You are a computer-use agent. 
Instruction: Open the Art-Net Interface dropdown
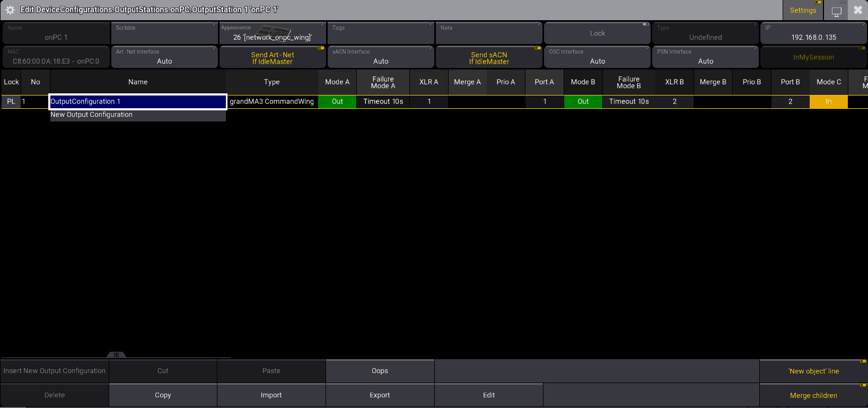coord(164,57)
